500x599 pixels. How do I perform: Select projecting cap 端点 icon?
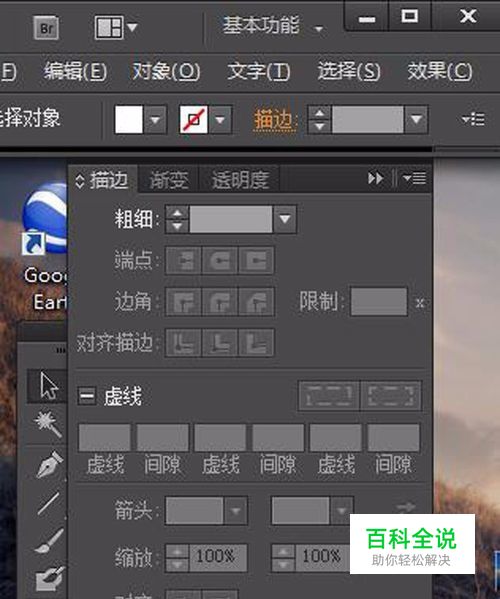[256, 261]
